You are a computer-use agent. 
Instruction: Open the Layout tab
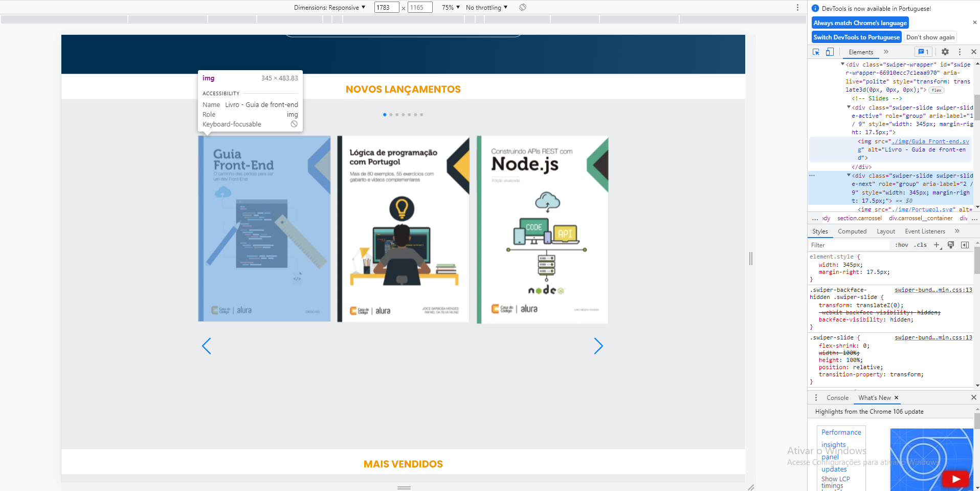point(886,231)
